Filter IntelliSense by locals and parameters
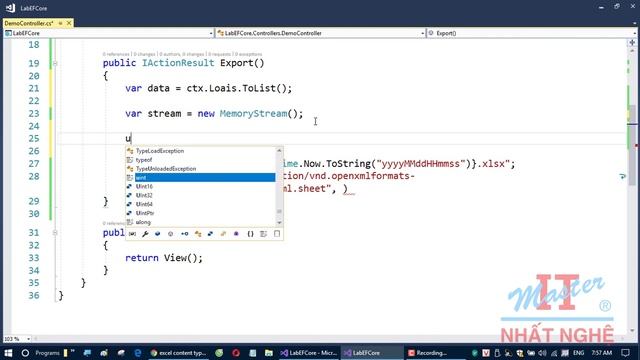Viewport: 640px width, 360px height. 132,234
